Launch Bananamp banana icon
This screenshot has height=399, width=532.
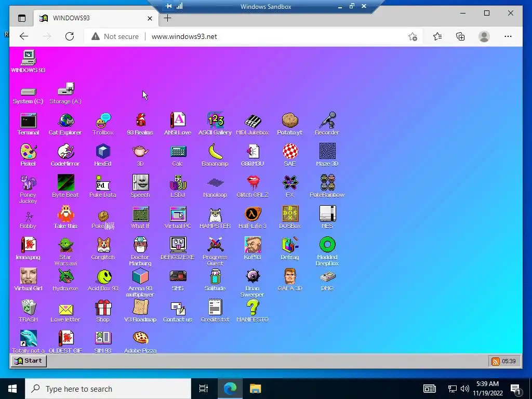(x=215, y=155)
